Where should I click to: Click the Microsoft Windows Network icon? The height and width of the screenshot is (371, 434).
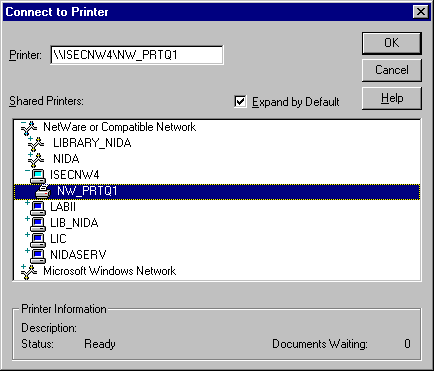29,272
